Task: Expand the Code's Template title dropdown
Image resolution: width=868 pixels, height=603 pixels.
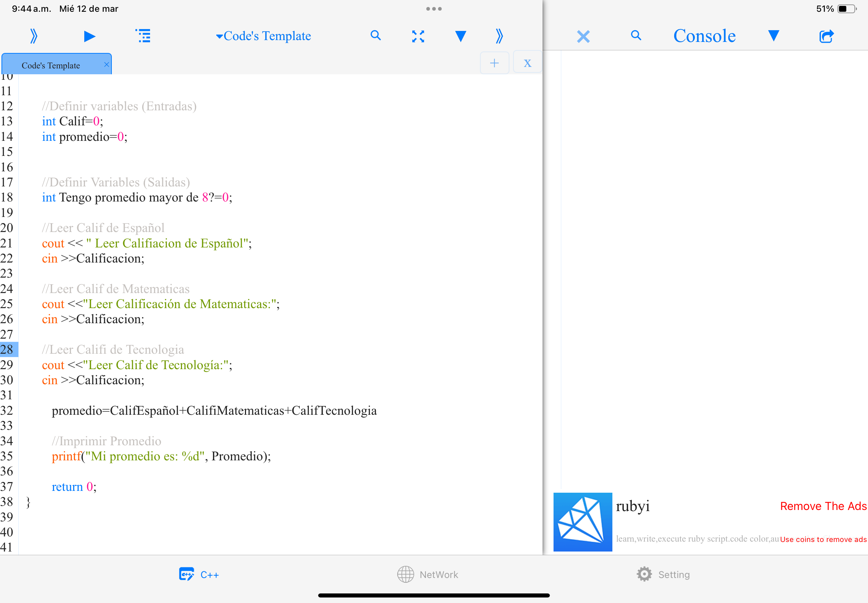Action: tap(263, 36)
